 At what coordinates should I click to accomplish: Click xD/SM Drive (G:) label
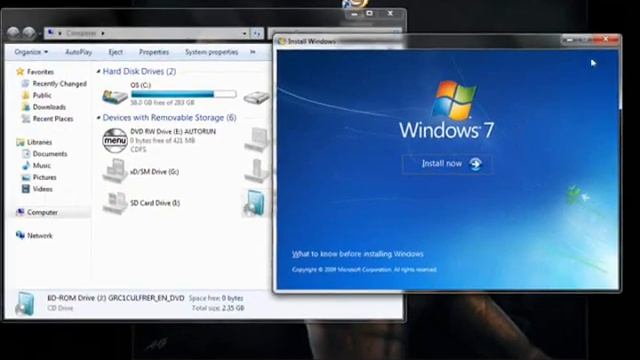154,172
